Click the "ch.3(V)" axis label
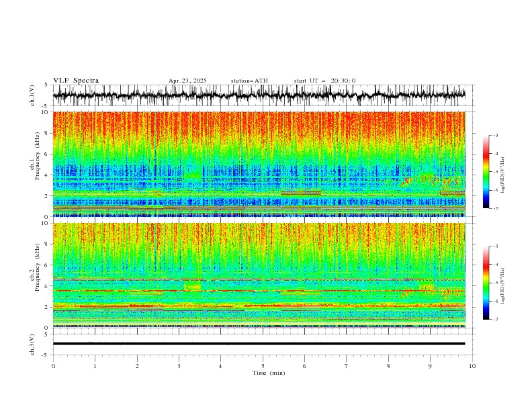Image resolution: width=532 pixels, height=411 pixels. point(32,345)
